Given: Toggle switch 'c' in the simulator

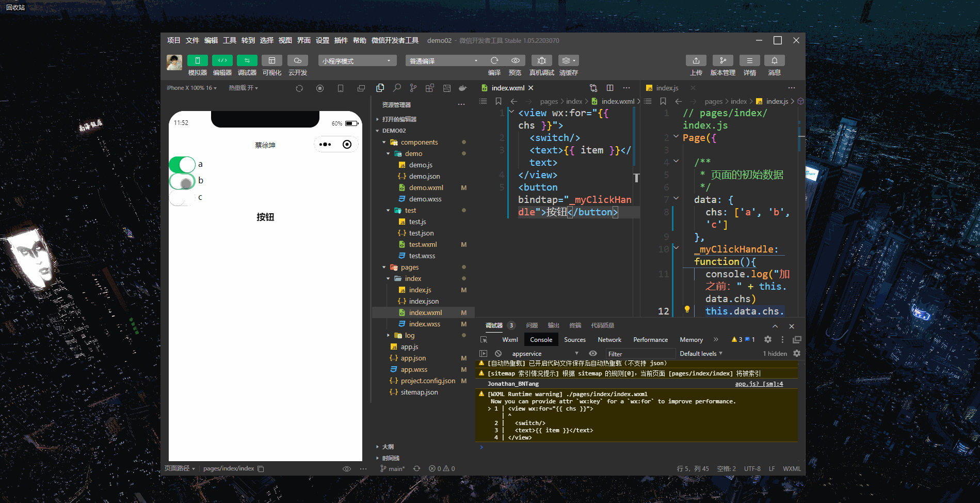Looking at the screenshot, I should click(182, 198).
